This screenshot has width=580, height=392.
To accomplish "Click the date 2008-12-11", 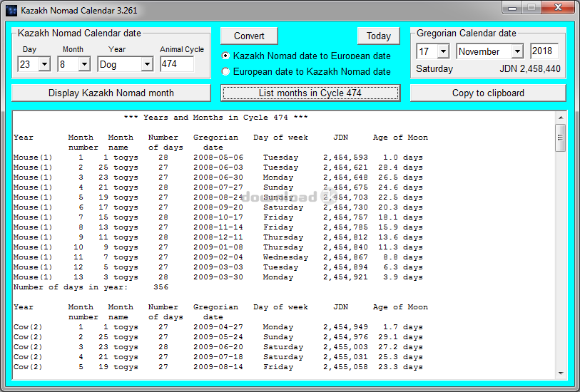I will click(x=218, y=237).
